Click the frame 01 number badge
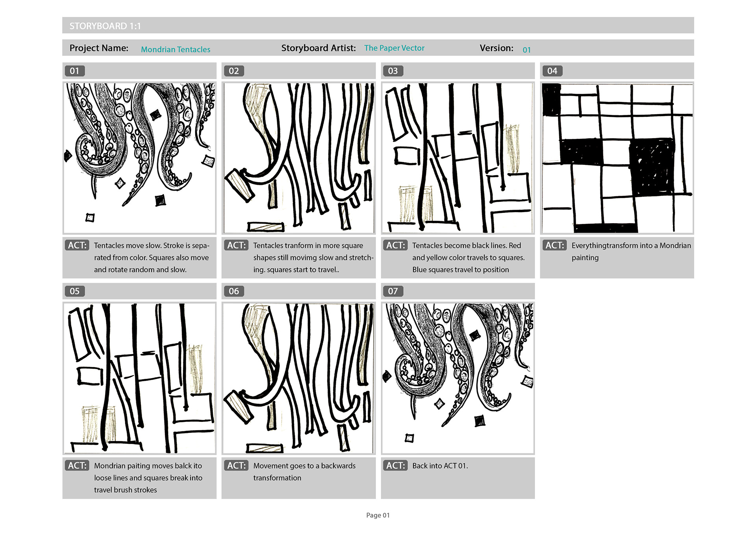The width and height of the screenshot is (756, 534). pos(74,71)
